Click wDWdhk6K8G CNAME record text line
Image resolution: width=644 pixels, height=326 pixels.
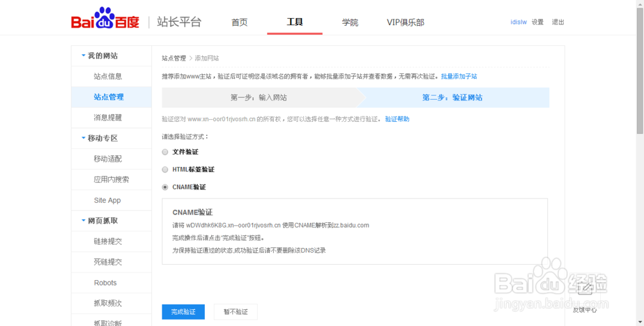pyautogui.click(x=270, y=225)
